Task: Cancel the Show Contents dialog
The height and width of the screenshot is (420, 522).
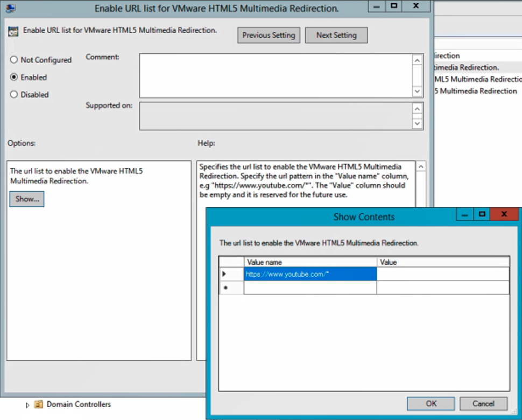Action: 483,403
